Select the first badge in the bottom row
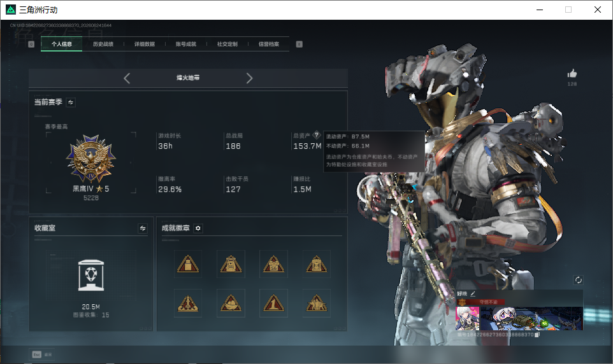Viewport: 613px width, 364px height. [x=188, y=303]
